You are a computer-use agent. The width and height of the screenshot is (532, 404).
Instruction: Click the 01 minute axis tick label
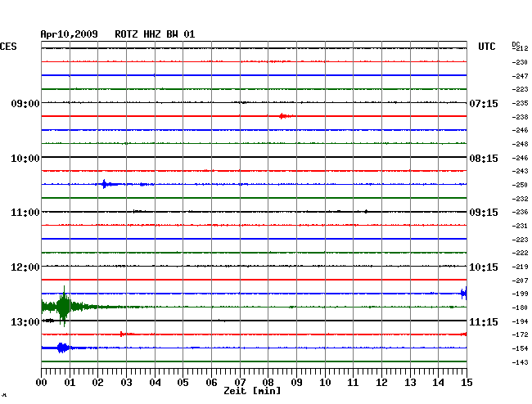click(70, 383)
